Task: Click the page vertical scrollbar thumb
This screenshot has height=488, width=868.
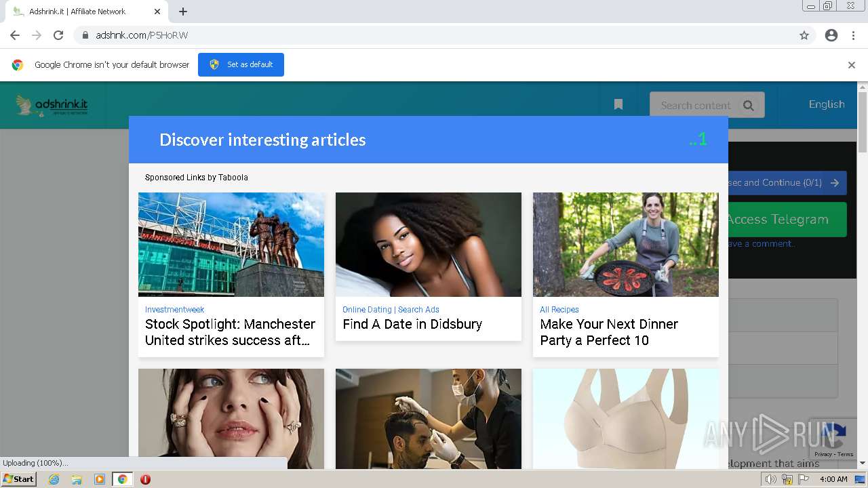Action: [863, 123]
